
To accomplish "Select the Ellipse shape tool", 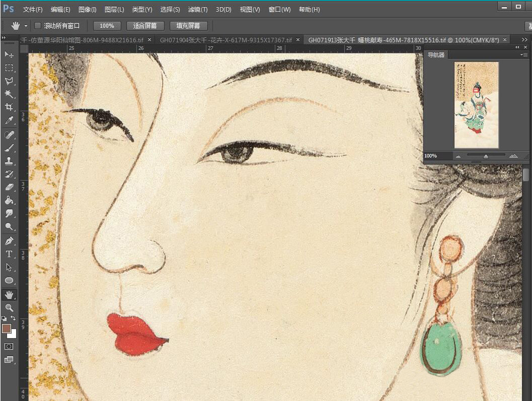I will pos(9,281).
